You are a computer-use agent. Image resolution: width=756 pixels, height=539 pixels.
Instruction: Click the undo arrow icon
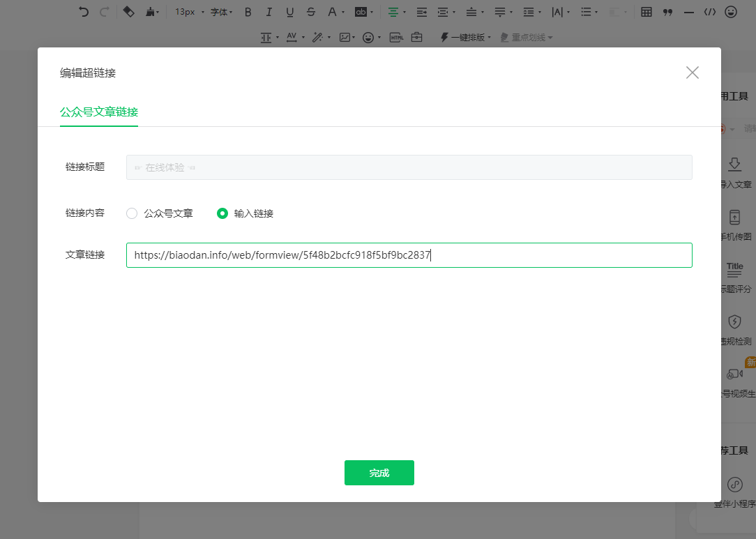pos(84,12)
